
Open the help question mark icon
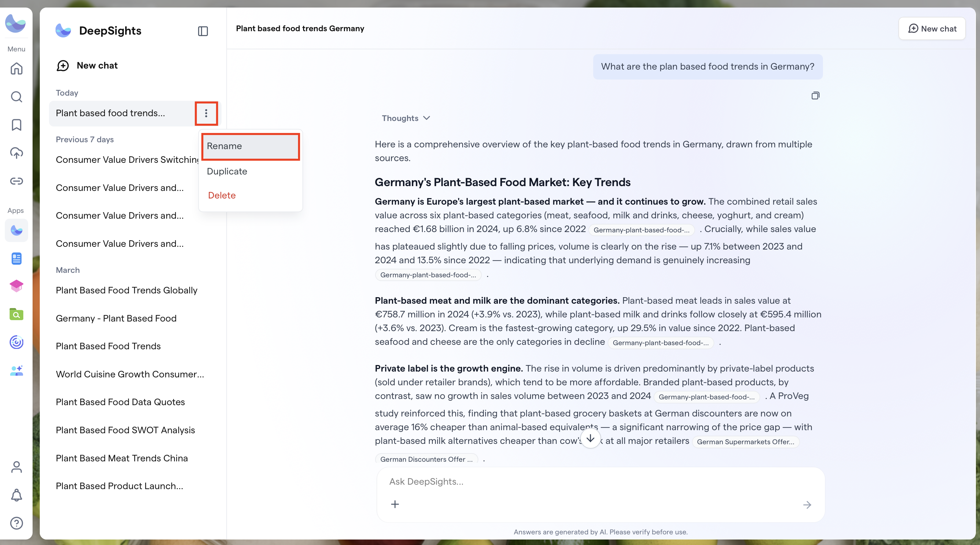[x=16, y=523]
